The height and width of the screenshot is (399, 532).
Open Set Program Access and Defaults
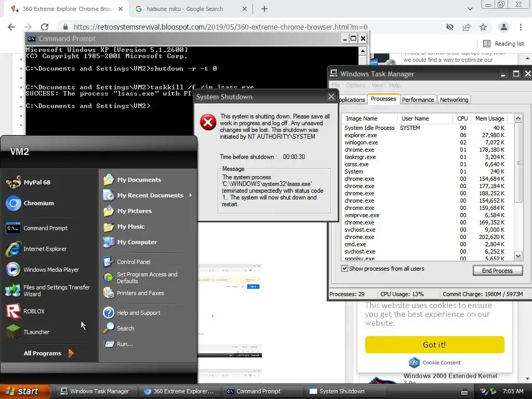click(x=140, y=277)
